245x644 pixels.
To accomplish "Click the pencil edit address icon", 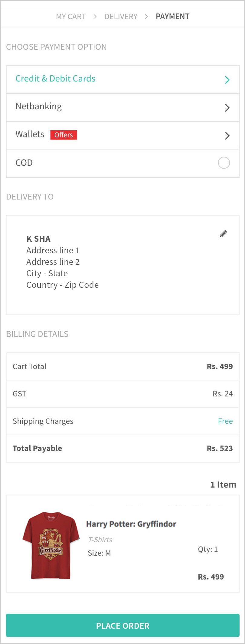I will 223,234.
